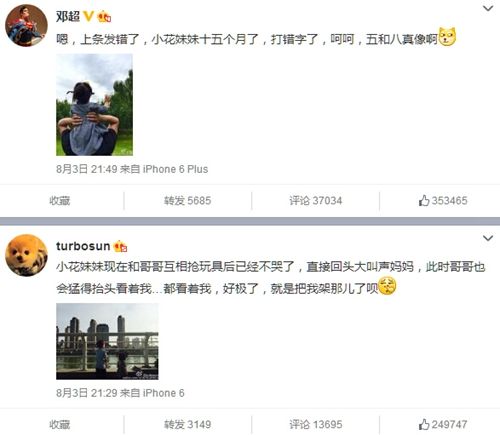Open the city skyline railing photo
The image size is (500, 435).
point(107,341)
